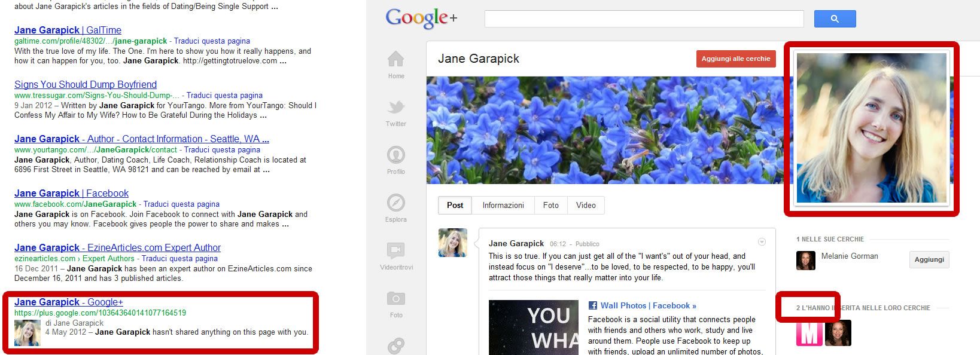980x355 pixels.
Task: Open the Profilo icon in sidebar
Action: [396, 155]
